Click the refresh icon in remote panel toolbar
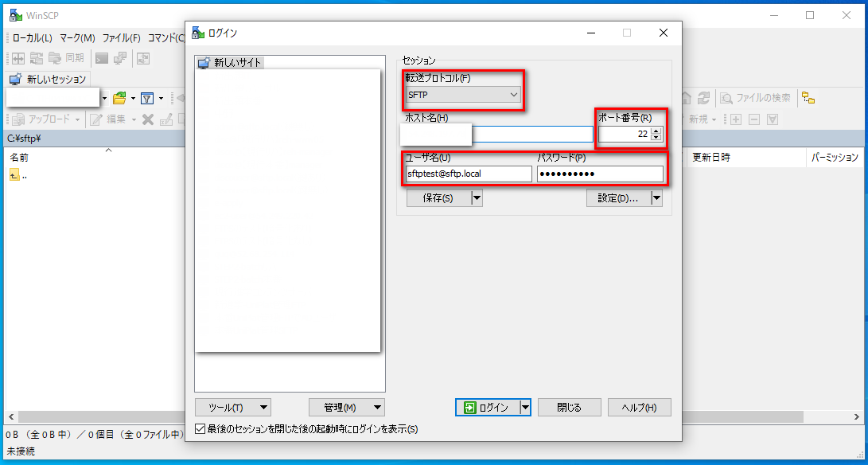 point(703,98)
